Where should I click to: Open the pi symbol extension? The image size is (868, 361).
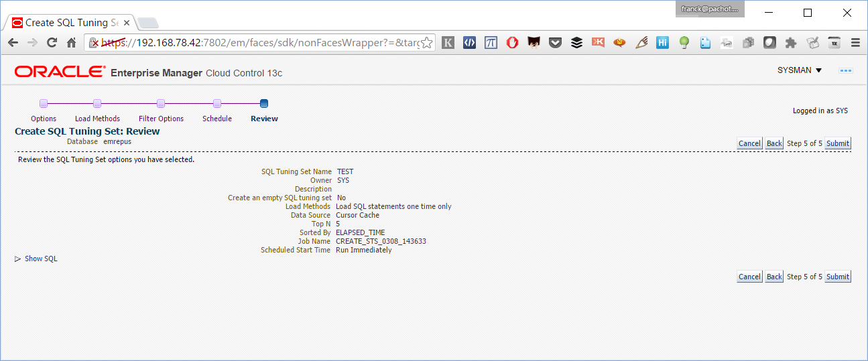491,42
